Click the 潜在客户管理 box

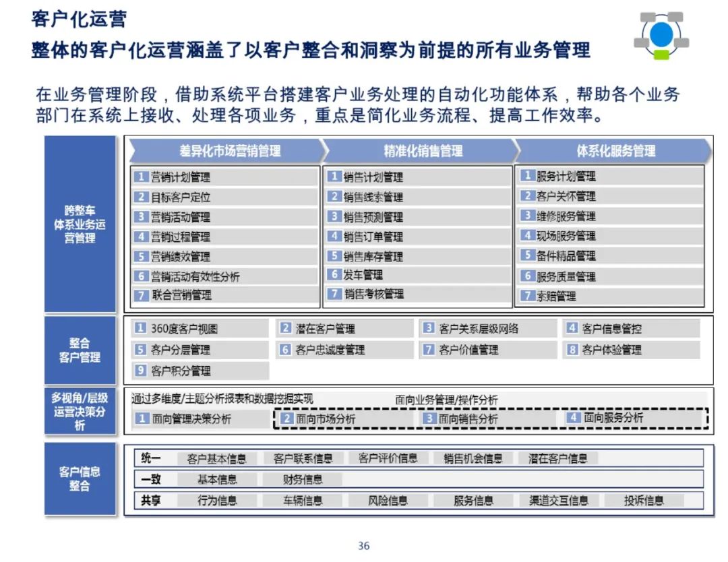coord(344,329)
